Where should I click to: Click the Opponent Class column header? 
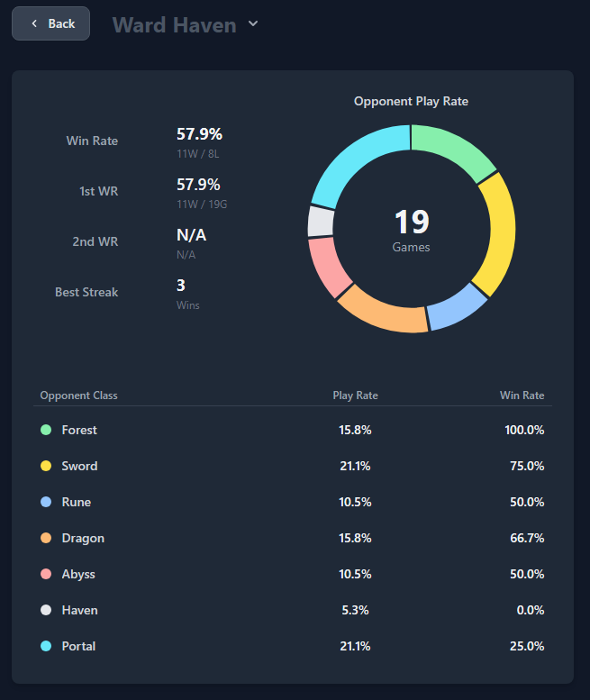pyautogui.click(x=78, y=395)
